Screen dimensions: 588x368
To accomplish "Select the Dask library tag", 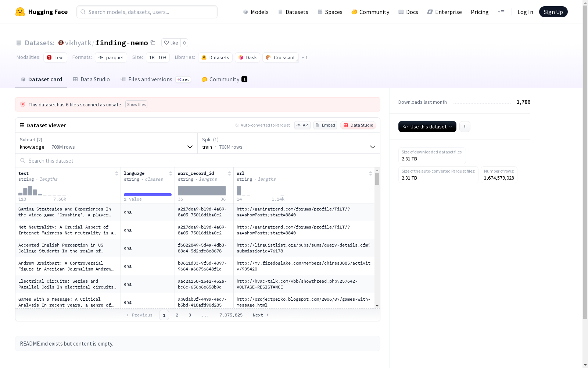I will click(x=248, y=57).
